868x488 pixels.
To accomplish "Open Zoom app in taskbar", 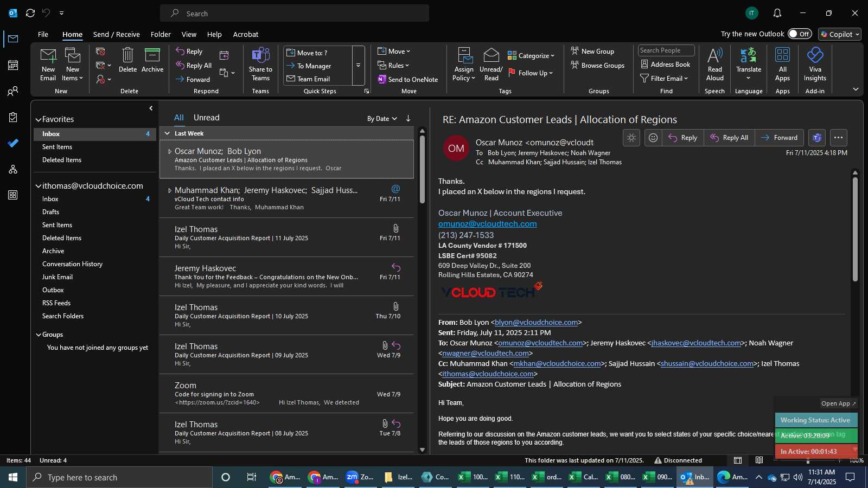I will pos(360,477).
